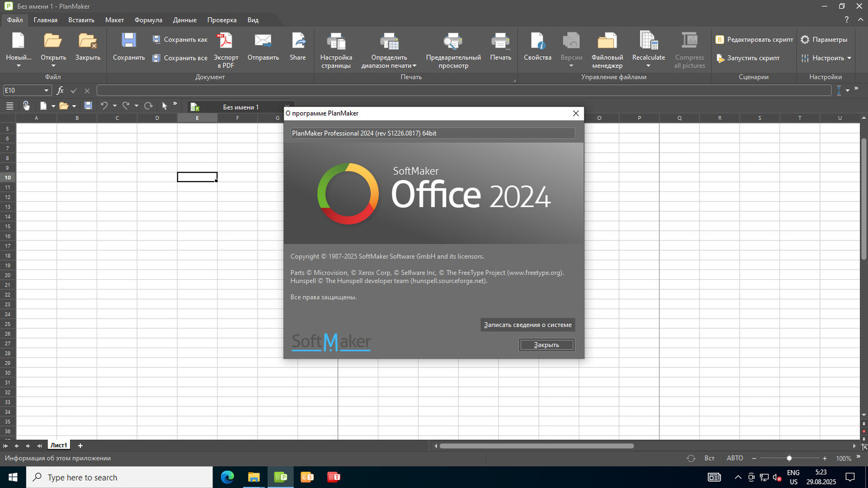
Task: Open the Формула ribbon tab
Action: [148, 20]
